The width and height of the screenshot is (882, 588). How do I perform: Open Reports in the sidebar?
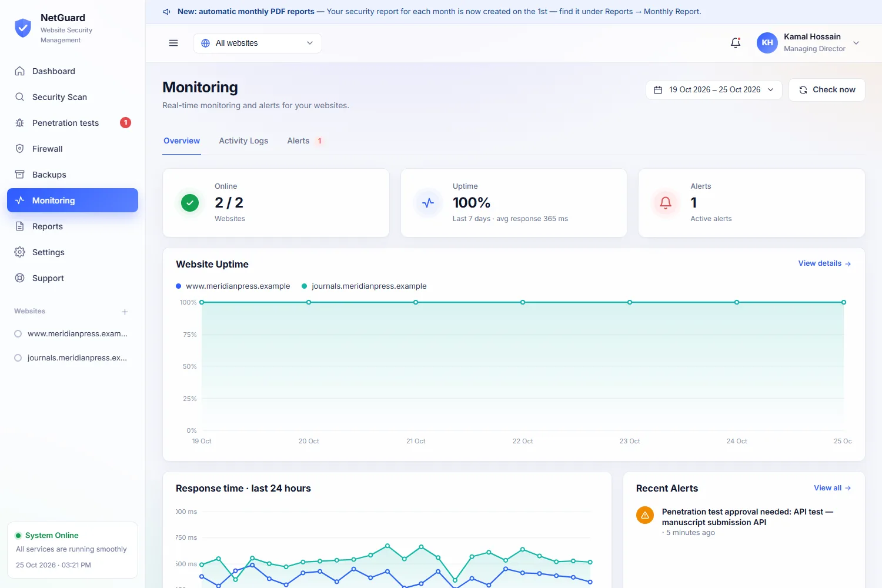coord(72,226)
